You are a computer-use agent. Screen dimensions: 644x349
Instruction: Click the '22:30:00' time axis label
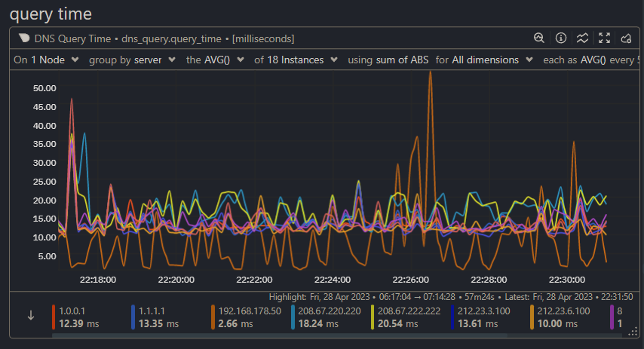click(x=567, y=280)
